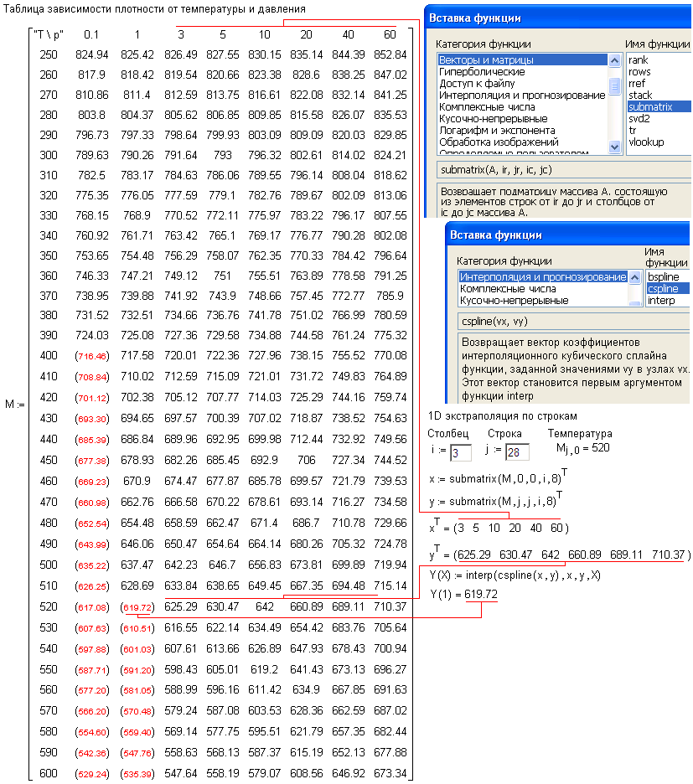Image resolution: width=693 pixels, height=784 pixels.
Task: Select Интерполяция и прогнозирование in upper category list
Action: coord(522,95)
